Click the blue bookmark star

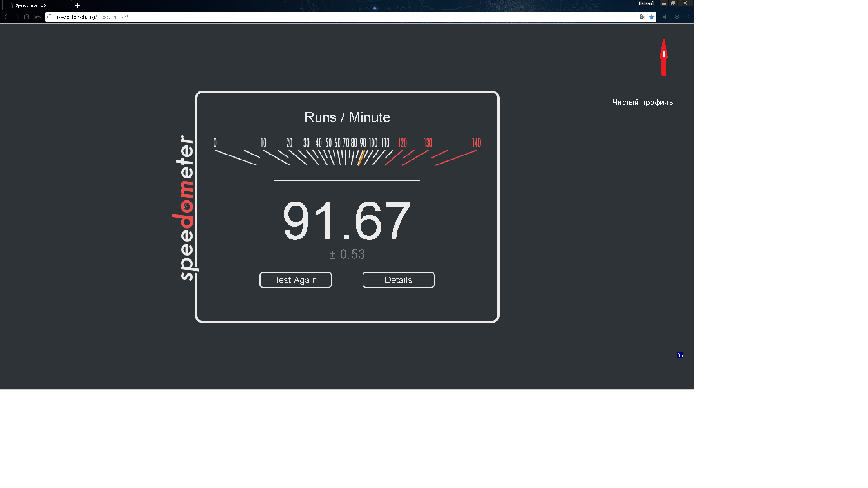click(651, 17)
